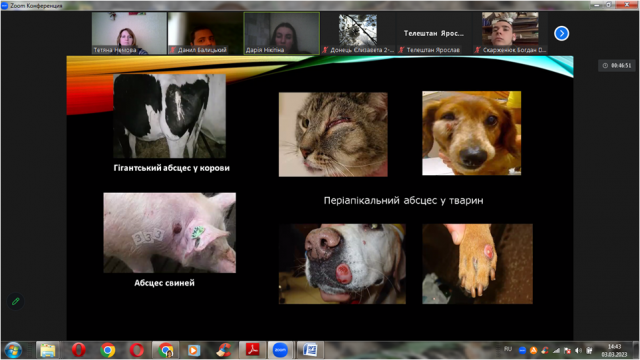Open the tray clock showing 14:43
This screenshot has height=360, width=640.
coord(614,350)
